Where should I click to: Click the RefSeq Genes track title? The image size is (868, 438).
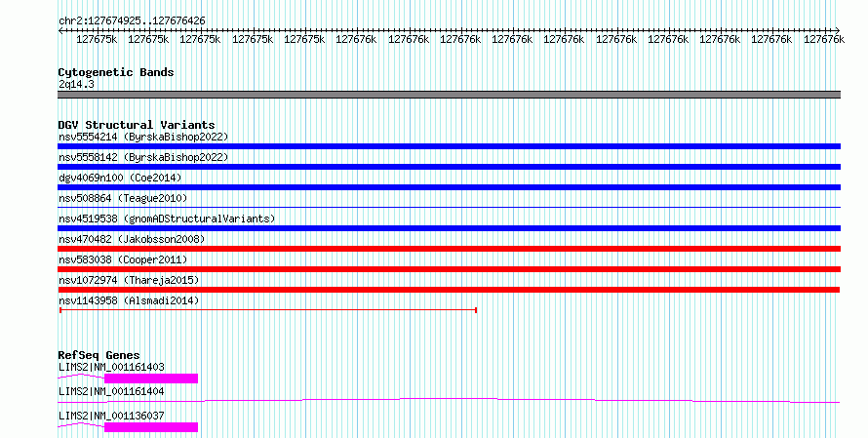click(99, 355)
